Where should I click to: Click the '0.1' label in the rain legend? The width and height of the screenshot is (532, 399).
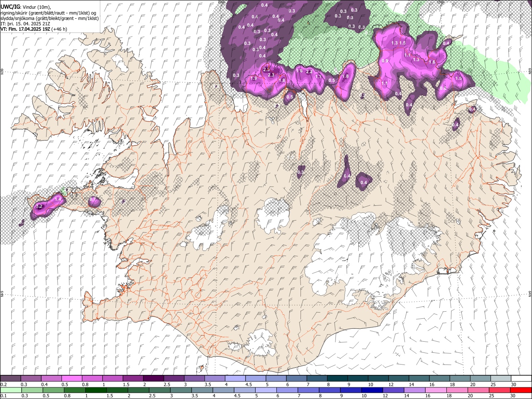point(3,396)
